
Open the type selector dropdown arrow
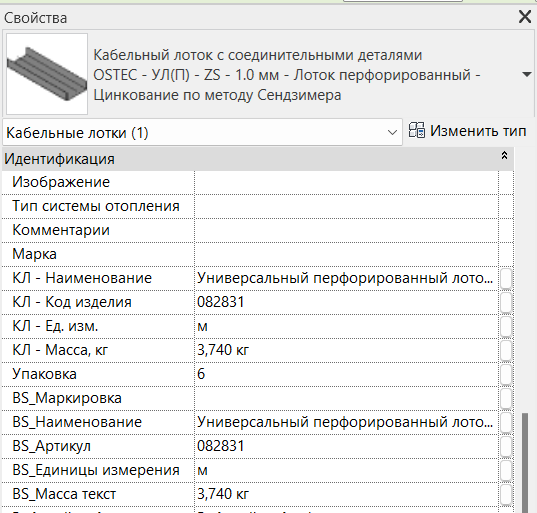coord(527,74)
